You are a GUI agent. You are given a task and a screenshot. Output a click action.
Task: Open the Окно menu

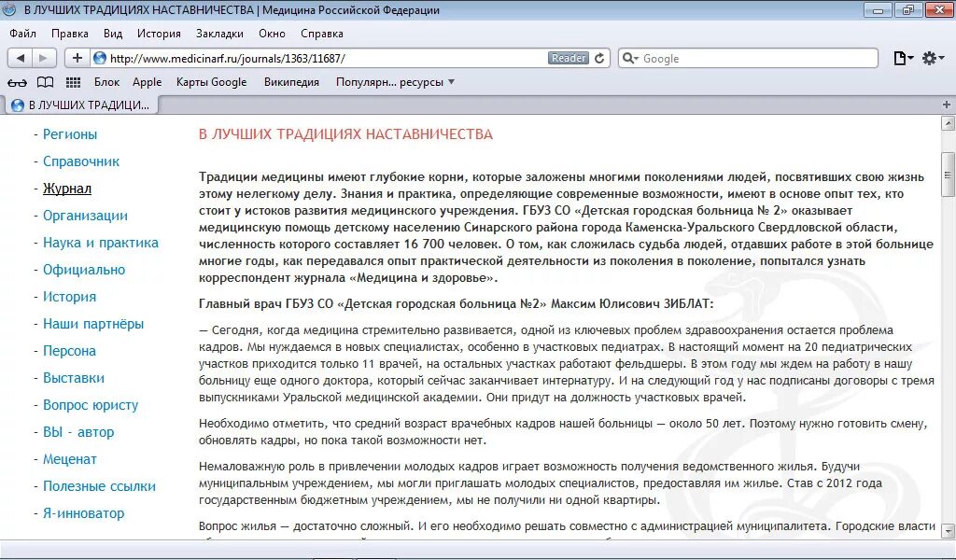[x=272, y=34]
